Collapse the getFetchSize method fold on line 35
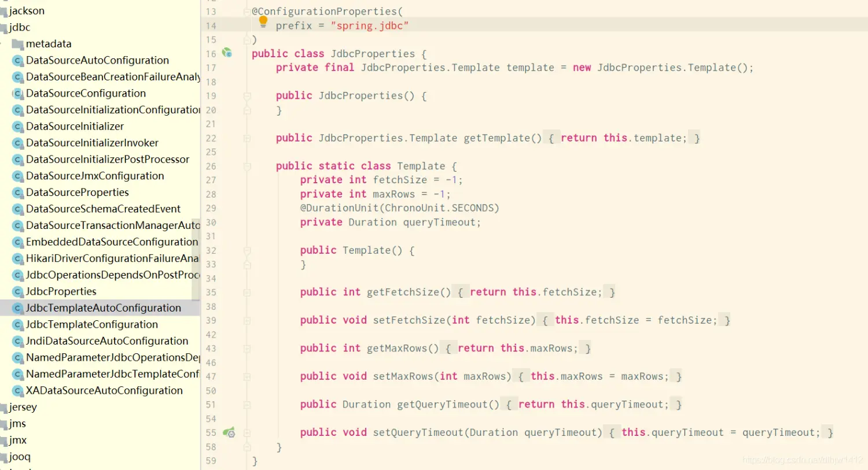This screenshot has height=470, width=868. coord(247,292)
